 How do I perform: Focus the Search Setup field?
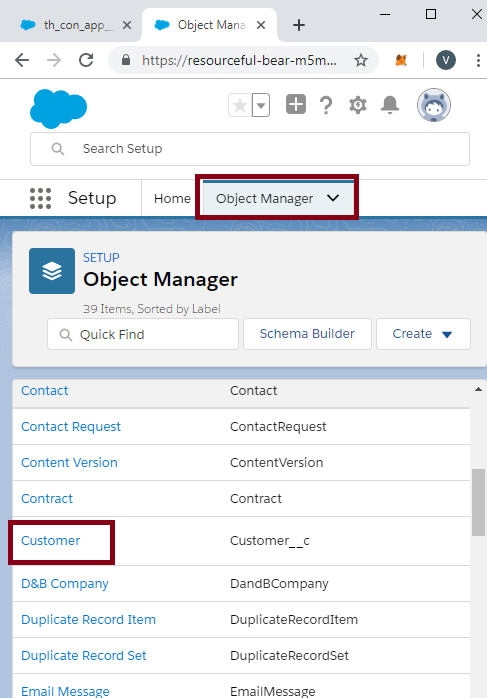tap(250, 149)
